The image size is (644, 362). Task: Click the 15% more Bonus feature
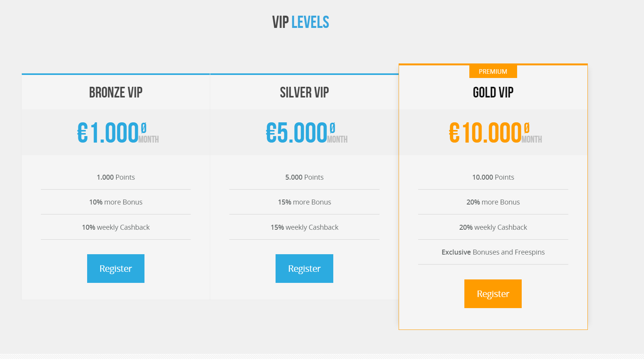pyautogui.click(x=304, y=202)
